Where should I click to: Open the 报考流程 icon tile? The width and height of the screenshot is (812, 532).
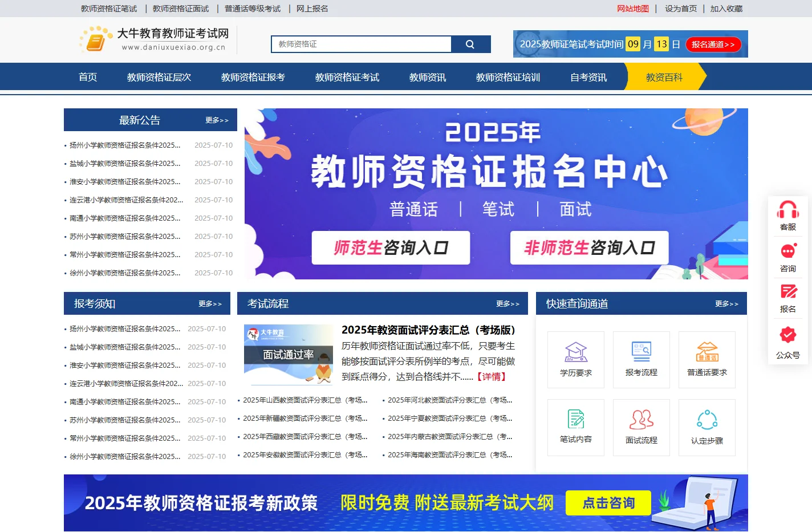click(642, 360)
